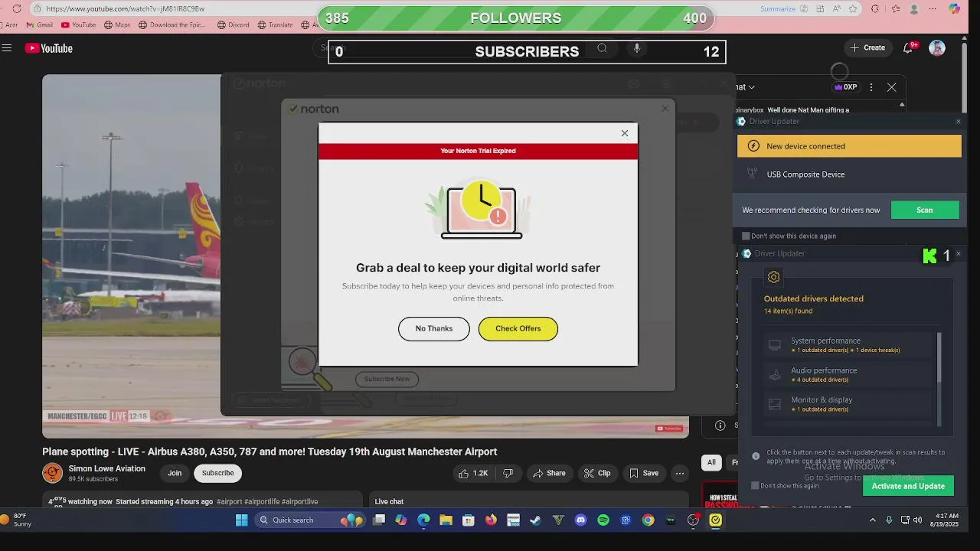Open Google Chrome from taskbar

pos(648,520)
